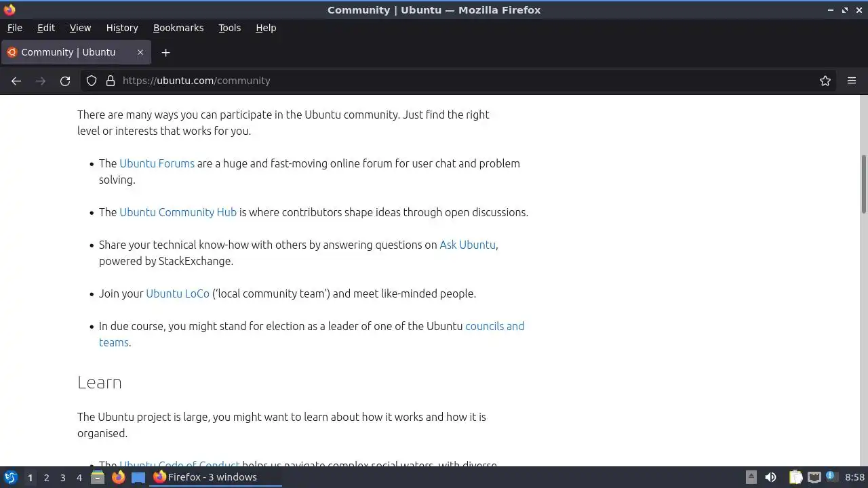This screenshot has width=868, height=488.
Task: Reload the current page
Action: click(65, 81)
